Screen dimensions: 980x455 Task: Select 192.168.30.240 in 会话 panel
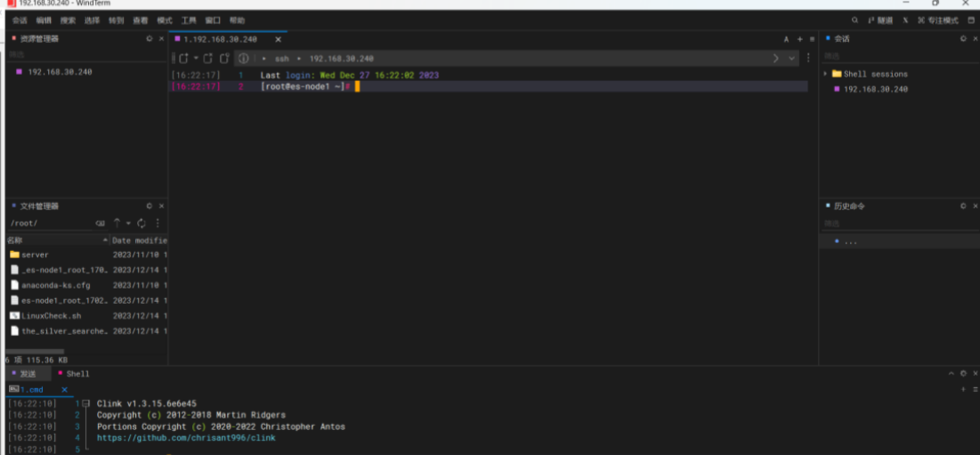pos(876,89)
